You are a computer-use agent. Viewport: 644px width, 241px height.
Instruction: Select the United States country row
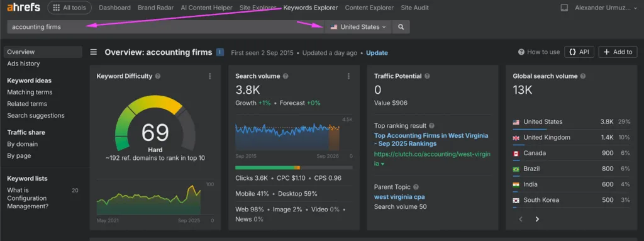[x=571, y=122]
